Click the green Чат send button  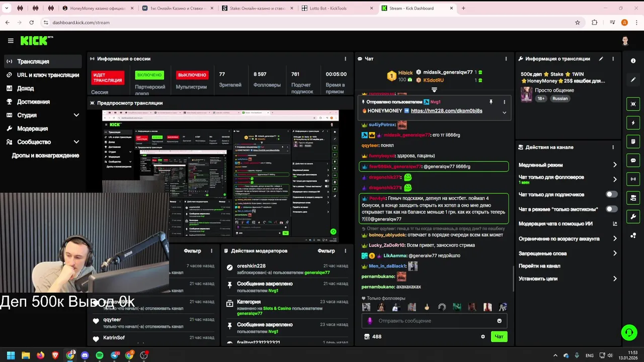point(499,337)
